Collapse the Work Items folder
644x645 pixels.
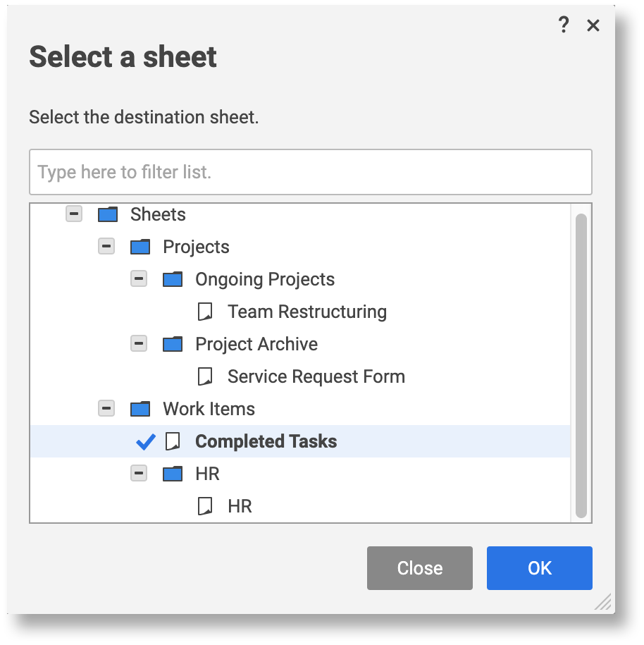point(106,408)
